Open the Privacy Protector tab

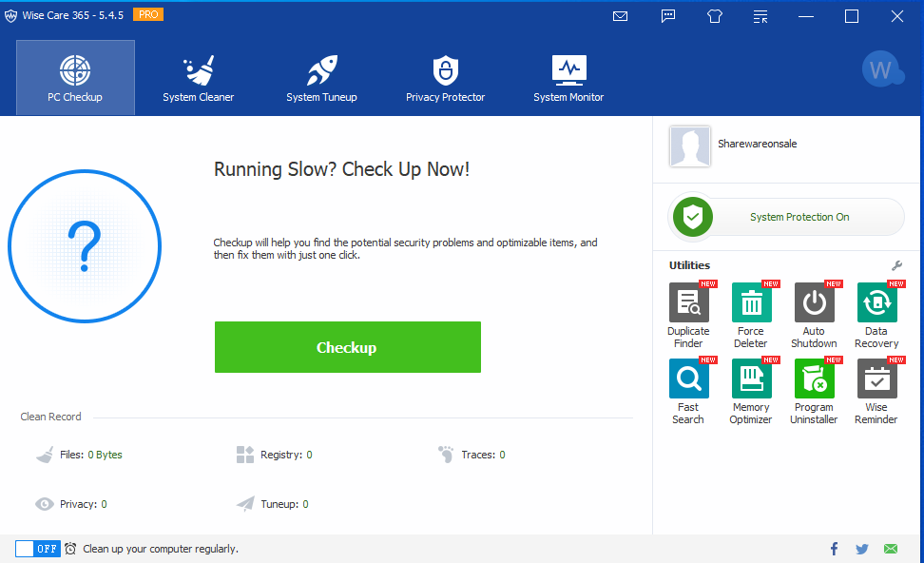(446, 78)
